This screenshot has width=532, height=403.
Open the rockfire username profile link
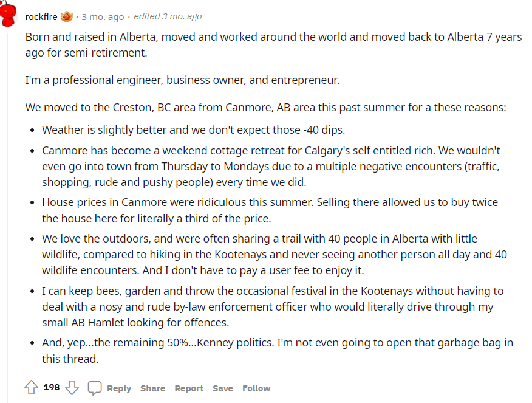coord(41,16)
